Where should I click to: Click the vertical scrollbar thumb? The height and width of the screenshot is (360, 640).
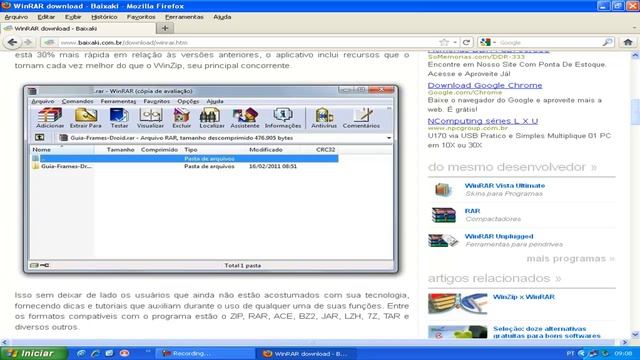635,111
